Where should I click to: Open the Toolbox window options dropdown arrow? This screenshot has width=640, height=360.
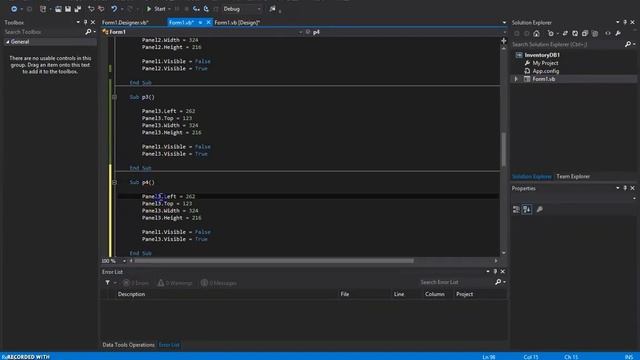click(78, 22)
